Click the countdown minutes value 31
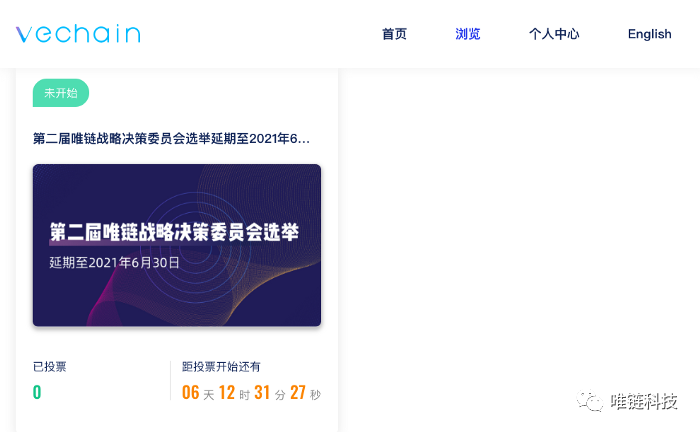 tap(262, 393)
